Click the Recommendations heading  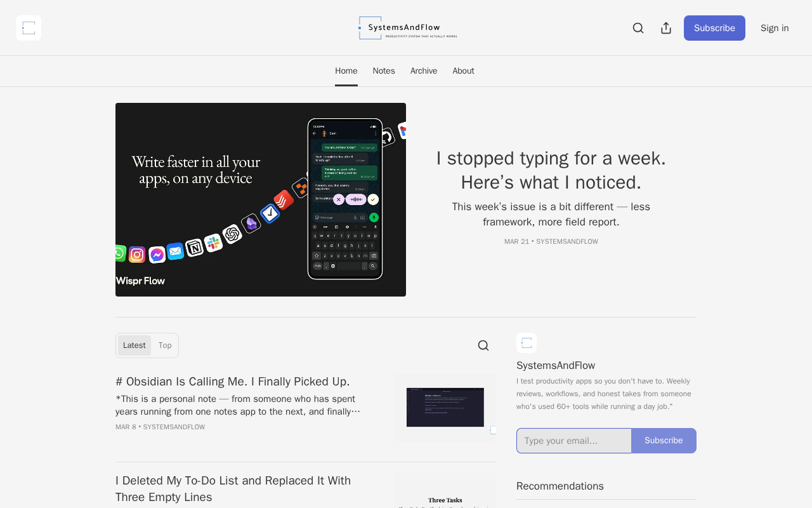pos(560,486)
